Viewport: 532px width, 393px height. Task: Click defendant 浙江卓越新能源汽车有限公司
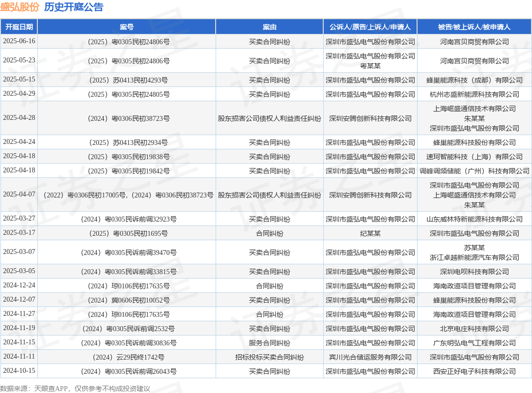point(475,257)
